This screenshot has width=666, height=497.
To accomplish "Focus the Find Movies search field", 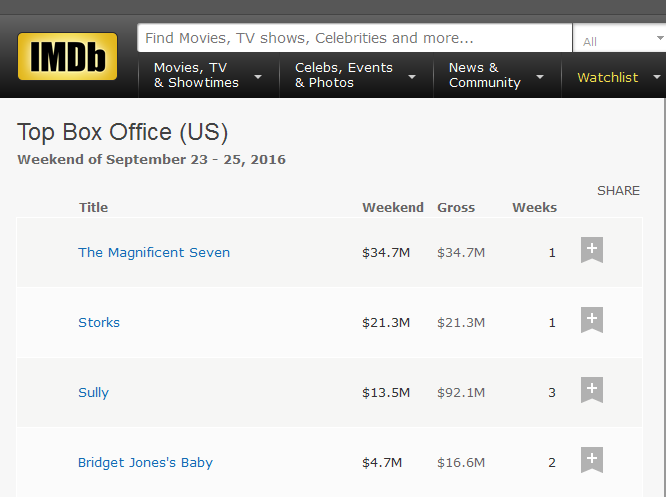I will [x=354, y=38].
